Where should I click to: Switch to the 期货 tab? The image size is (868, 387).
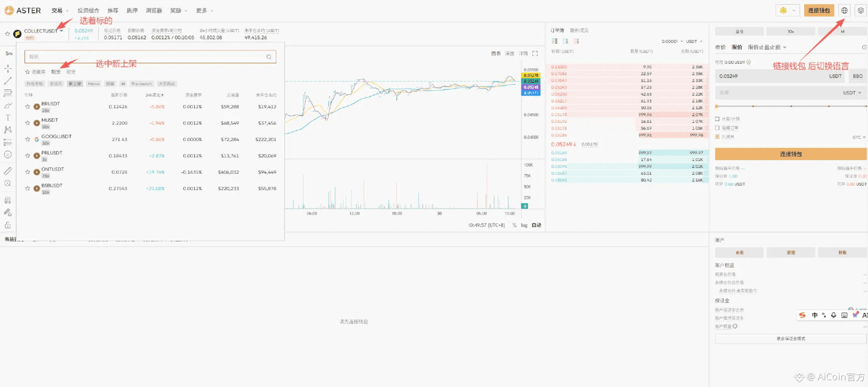[56, 72]
